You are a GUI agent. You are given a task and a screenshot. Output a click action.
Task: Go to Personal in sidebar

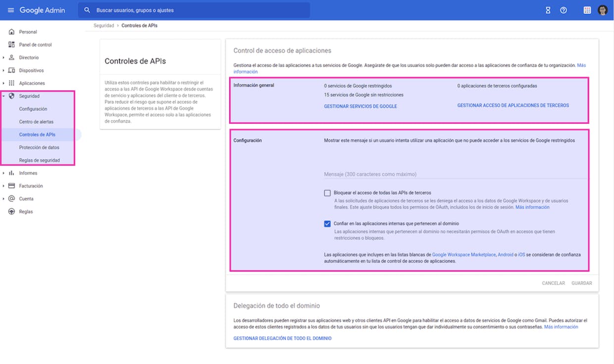tap(28, 32)
